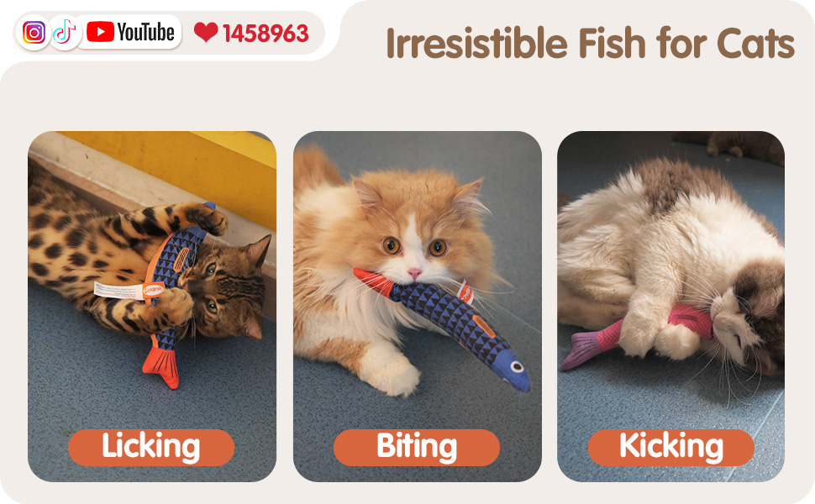Viewport: 815px width, 504px height.
Task: Click the Bengal cat's raised paw
Action: pyautogui.click(x=207, y=218)
